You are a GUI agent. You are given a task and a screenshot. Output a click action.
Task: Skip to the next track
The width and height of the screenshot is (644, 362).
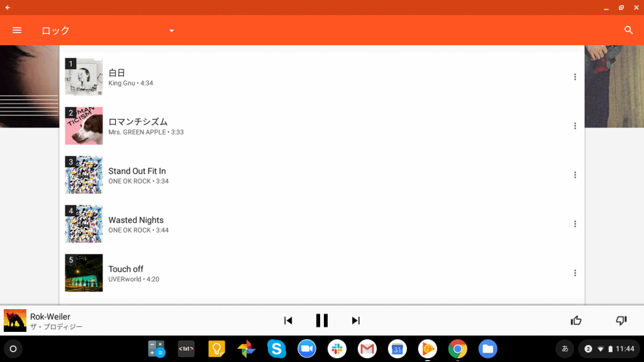click(356, 321)
